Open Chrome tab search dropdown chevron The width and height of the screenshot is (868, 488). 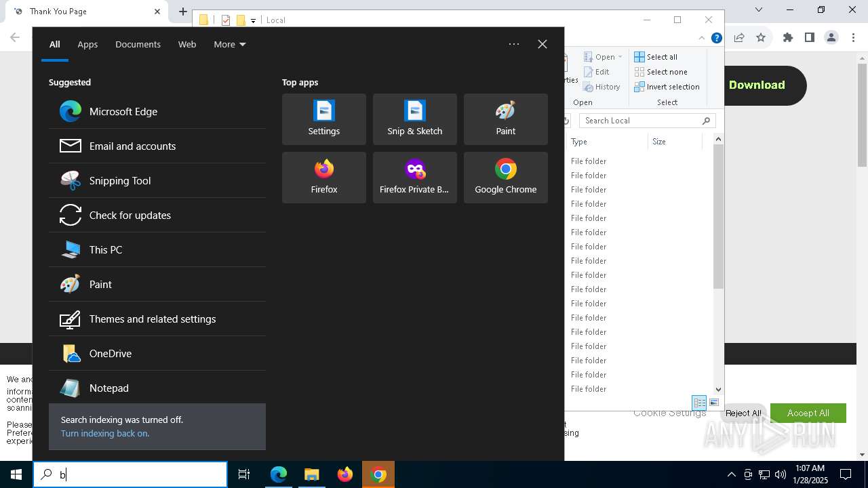759,10
